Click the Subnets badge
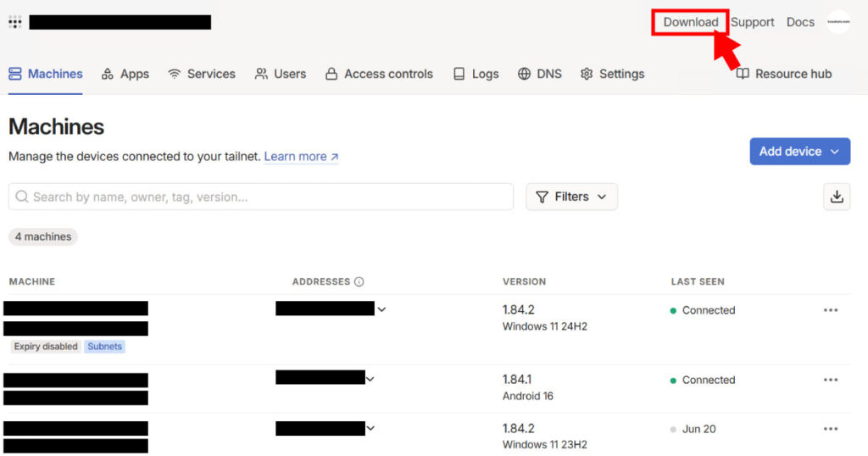868x456 pixels. tap(104, 347)
